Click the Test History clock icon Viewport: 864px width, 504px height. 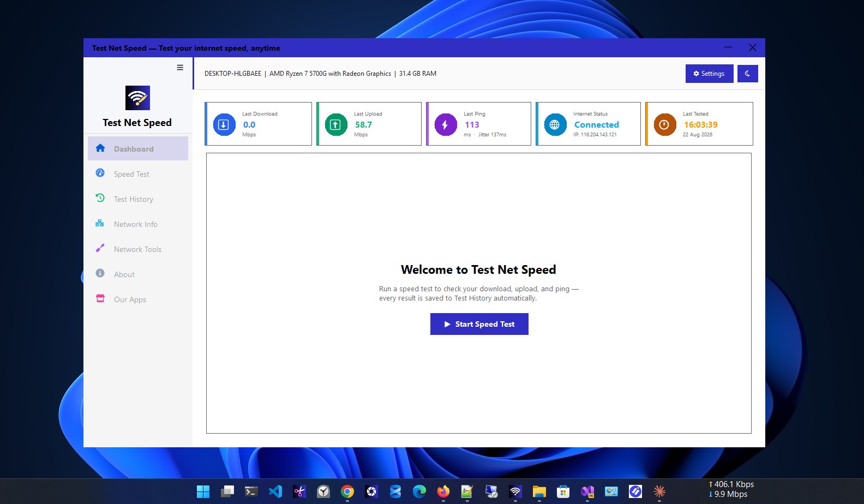100,198
